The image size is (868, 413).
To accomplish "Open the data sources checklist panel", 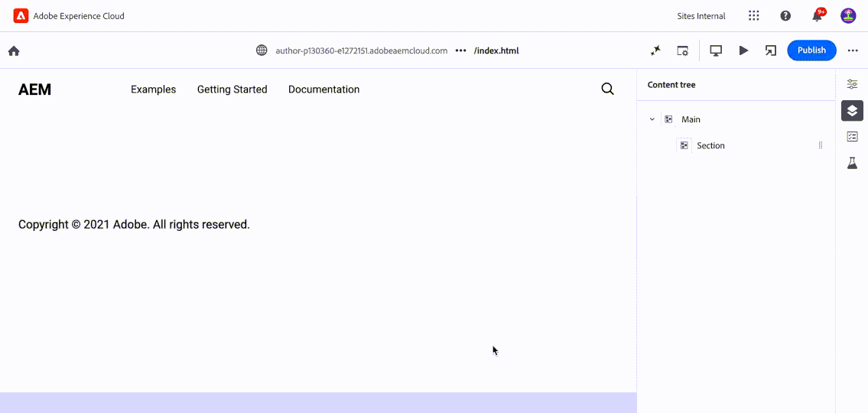I will 852,137.
